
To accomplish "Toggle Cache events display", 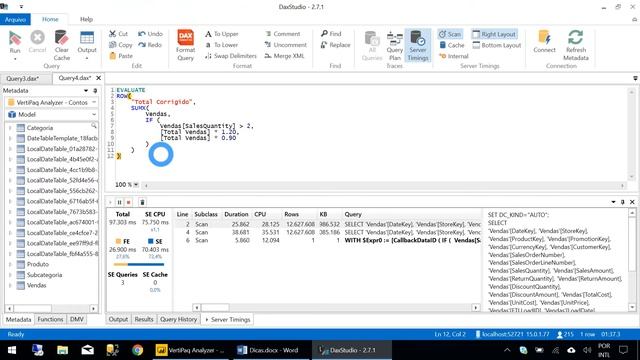I will pos(451,45).
